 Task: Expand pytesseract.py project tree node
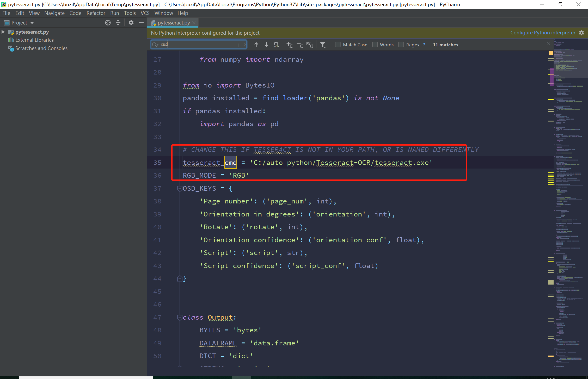pyautogui.click(x=3, y=32)
